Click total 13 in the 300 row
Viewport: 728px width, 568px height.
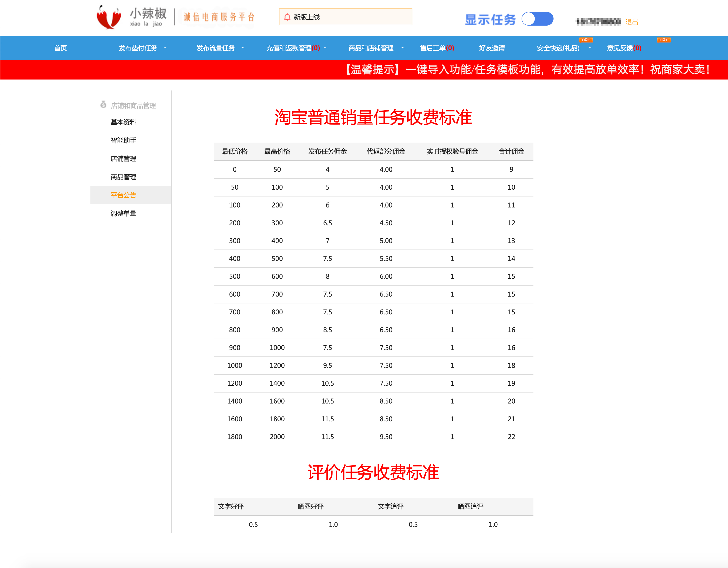pos(511,241)
